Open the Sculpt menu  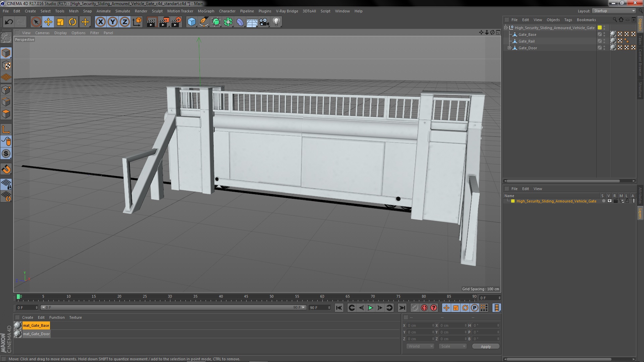pos(157,11)
